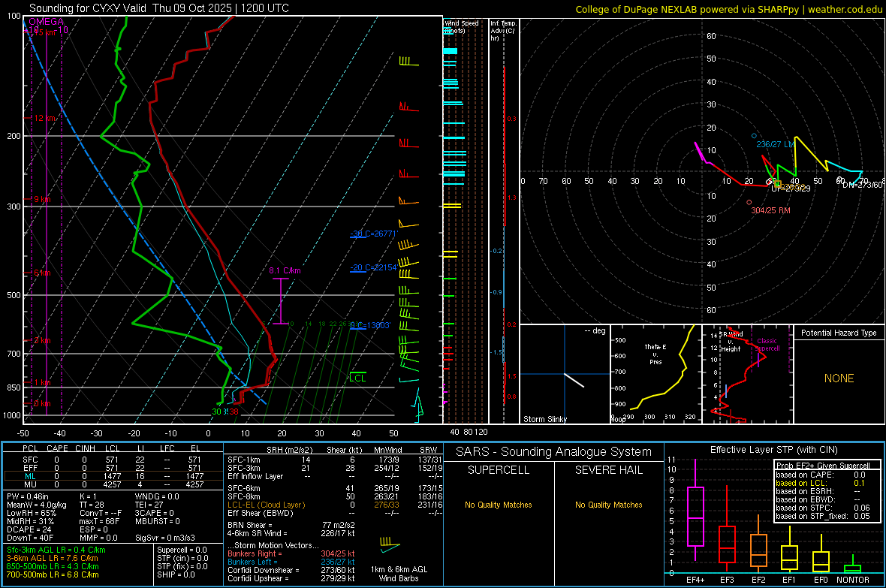Select the 236/27 LM hodograph label
886x588 pixels.
(x=775, y=144)
